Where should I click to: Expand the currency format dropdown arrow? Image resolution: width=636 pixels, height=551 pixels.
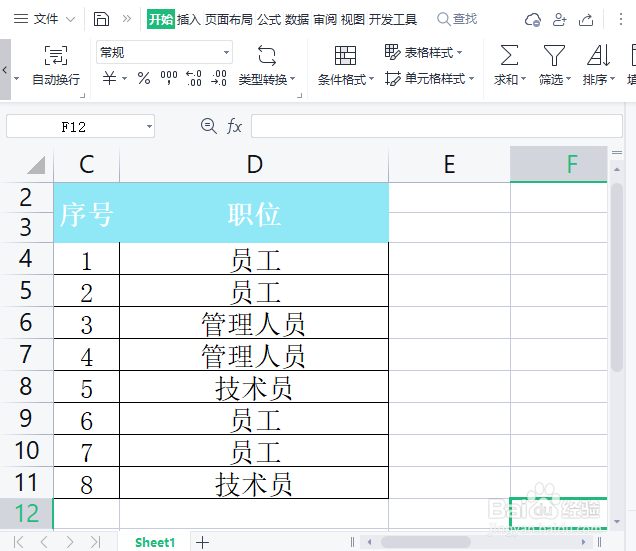click(125, 78)
